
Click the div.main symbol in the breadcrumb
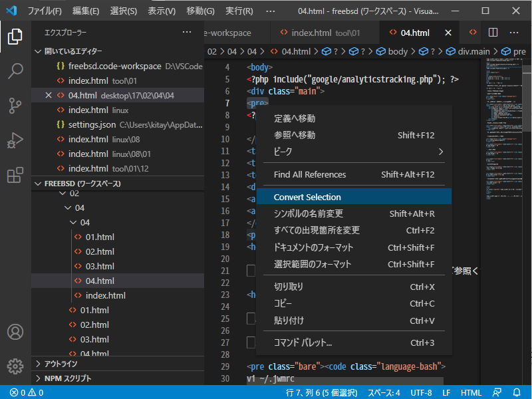pos(468,52)
